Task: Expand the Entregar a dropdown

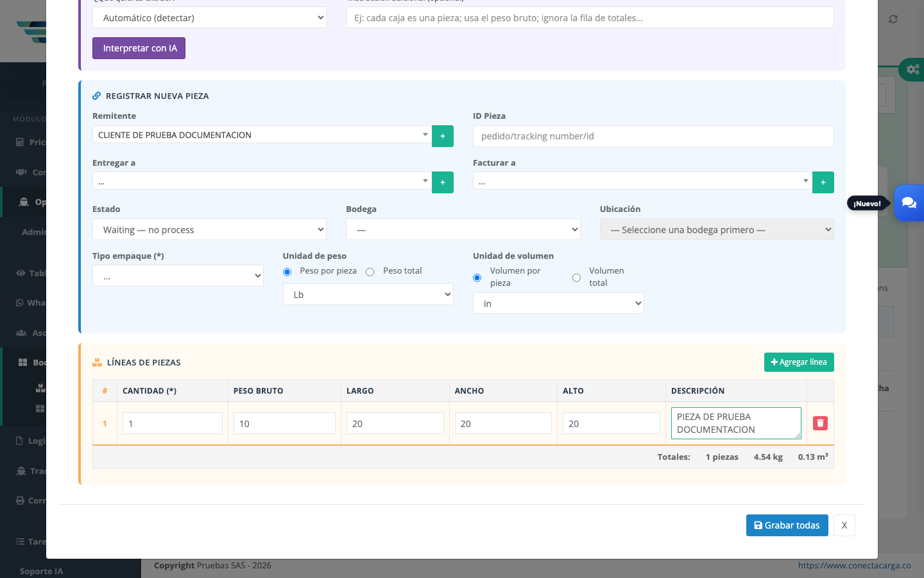Action: [x=262, y=181]
